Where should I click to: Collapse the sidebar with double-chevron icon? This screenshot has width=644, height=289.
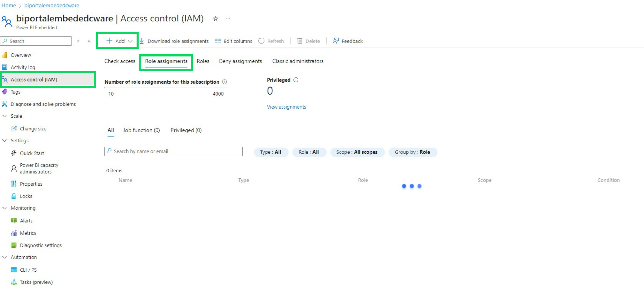[x=89, y=41]
